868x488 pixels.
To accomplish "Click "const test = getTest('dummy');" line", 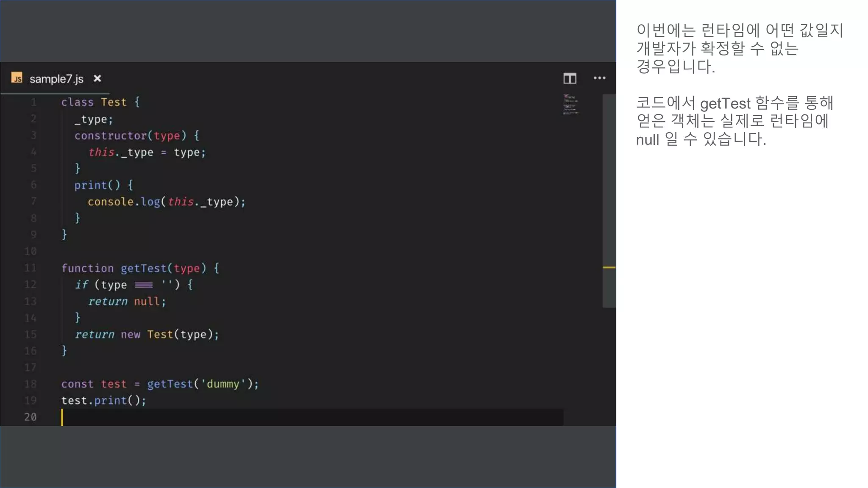I will click(160, 384).
